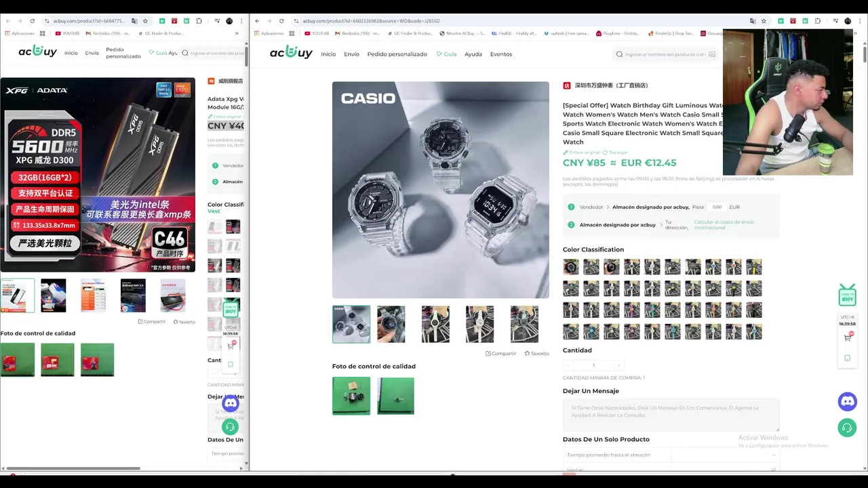The height and width of the screenshot is (488, 868).
Task: Open the Aplicaciones bookmark in right window
Action: (268, 33)
